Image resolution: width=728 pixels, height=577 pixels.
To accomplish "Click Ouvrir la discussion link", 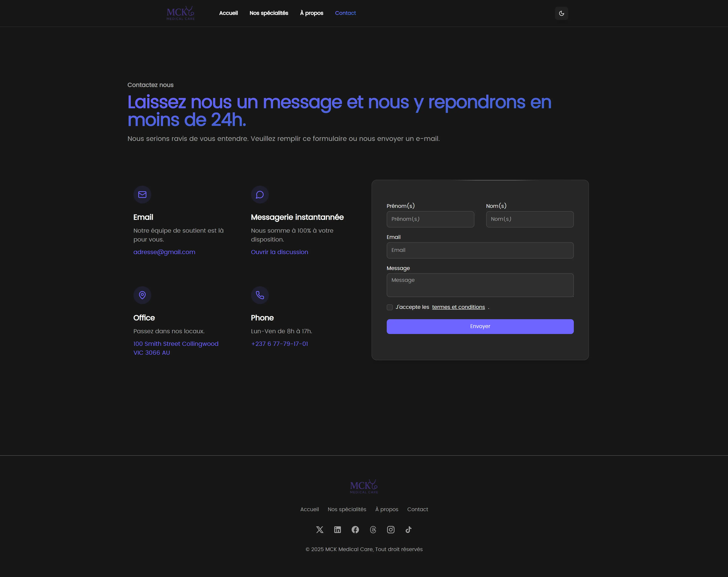I will point(279,252).
